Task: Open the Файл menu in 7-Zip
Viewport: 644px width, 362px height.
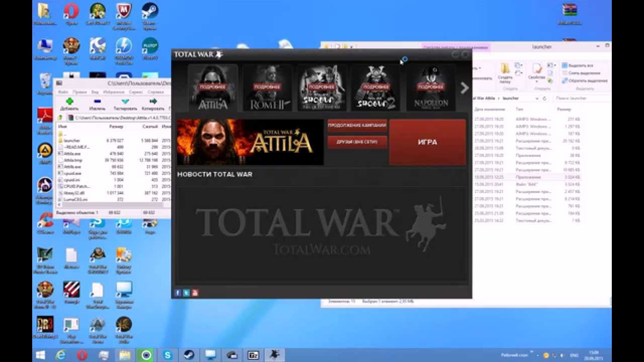Action: coord(63,93)
